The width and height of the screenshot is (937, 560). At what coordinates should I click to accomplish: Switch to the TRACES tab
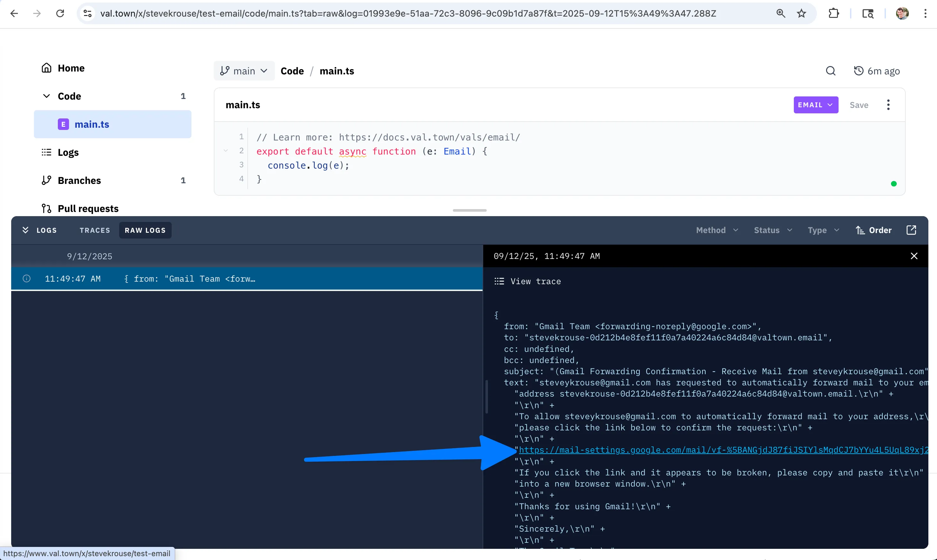click(x=95, y=230)
